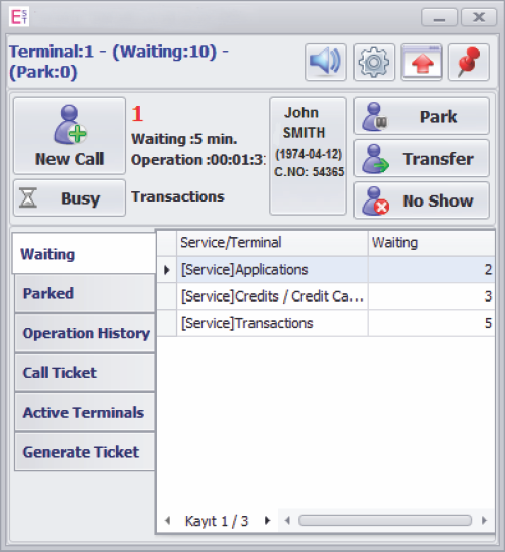The width and height of the screenshot is (505, 552).
Task: Set terminal status to Busy
Action: [x=69, y=198]
